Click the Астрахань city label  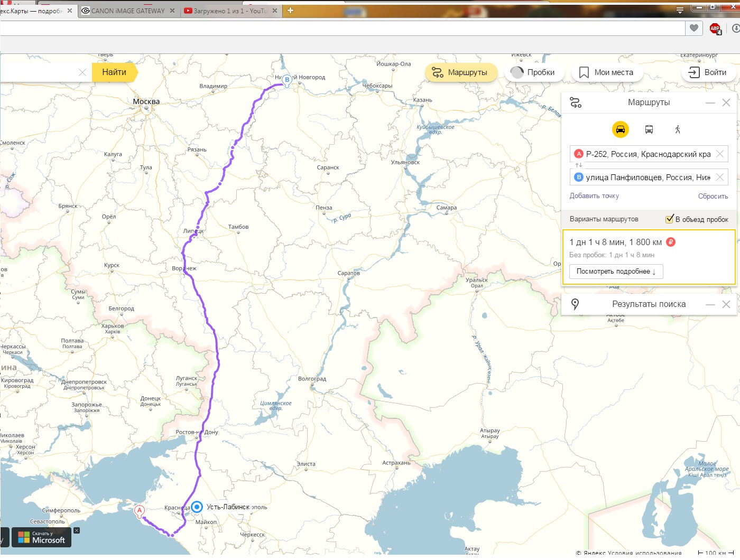[396, 463]
